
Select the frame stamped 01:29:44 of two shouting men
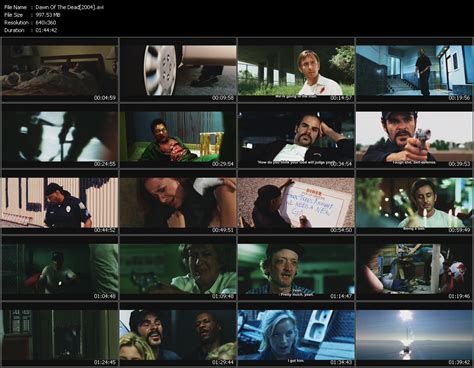point(178,334)
